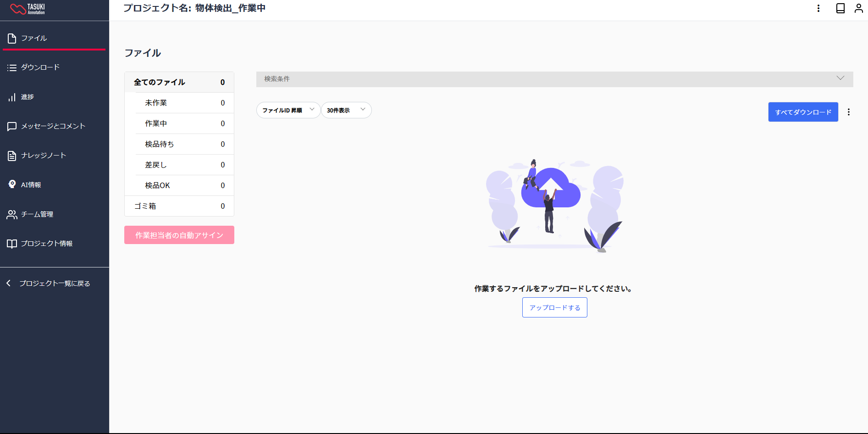Expand the 検索条件 panel
868x434 pixels.
554,79
